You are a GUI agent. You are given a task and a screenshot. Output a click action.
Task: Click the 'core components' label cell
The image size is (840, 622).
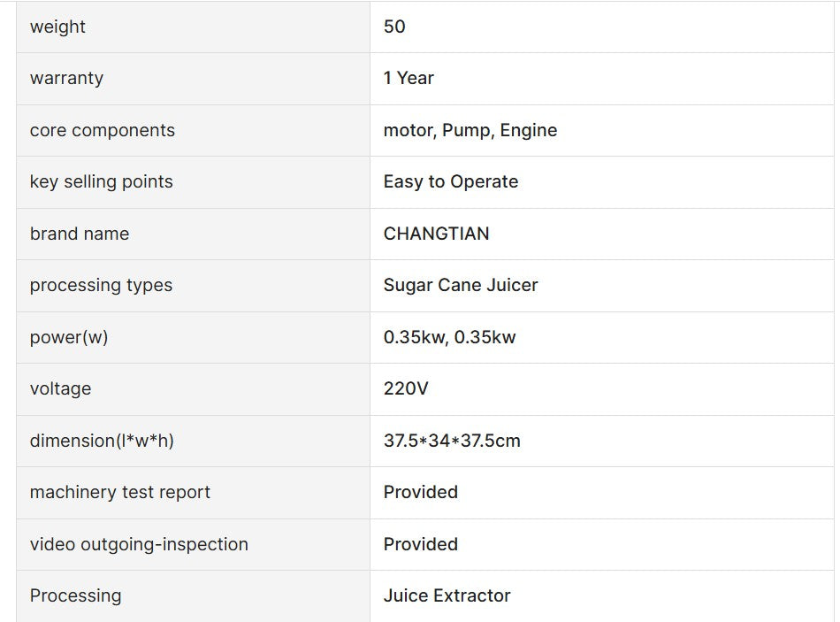[103, 130]
